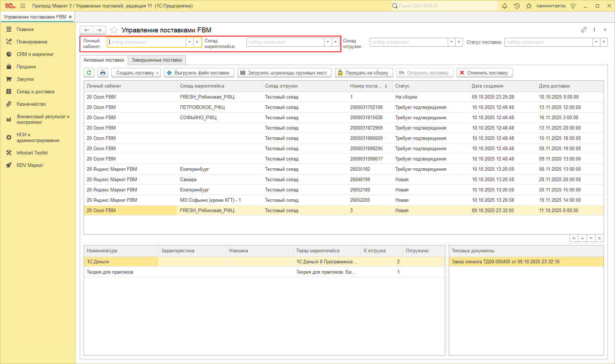Sort by Дата создания column header
615x364 pixels.
pos(487,86)
